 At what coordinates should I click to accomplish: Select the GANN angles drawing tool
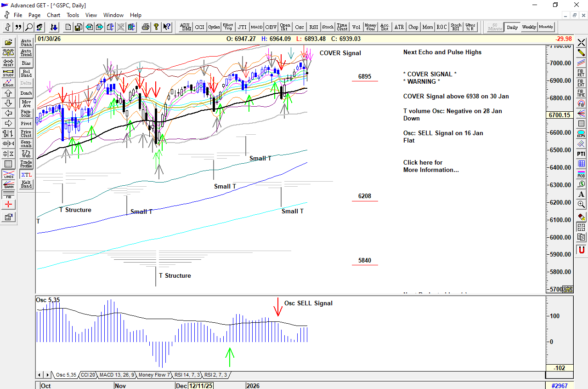coord(8,184)
